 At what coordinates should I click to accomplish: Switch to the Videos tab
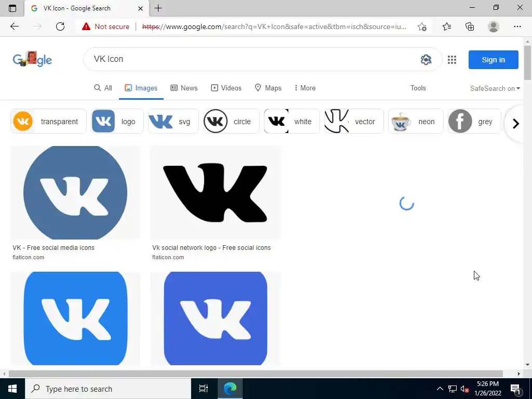[226, 88]
